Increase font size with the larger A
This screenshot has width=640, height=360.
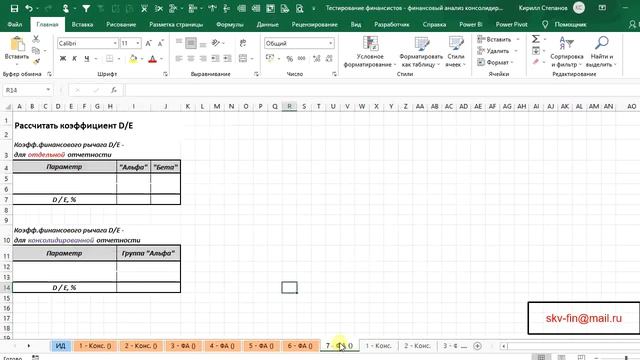coord(149,43)
